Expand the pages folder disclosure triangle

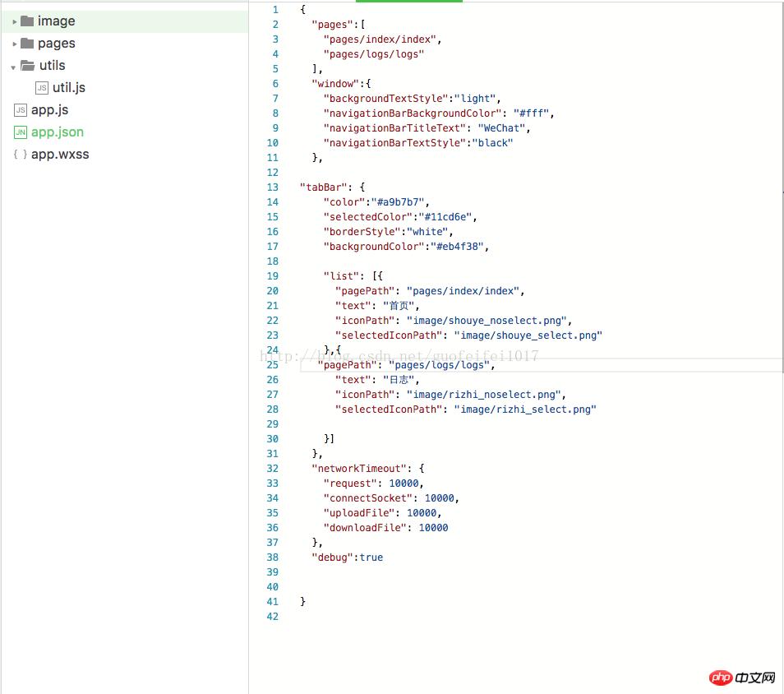(x=15, y=44)
